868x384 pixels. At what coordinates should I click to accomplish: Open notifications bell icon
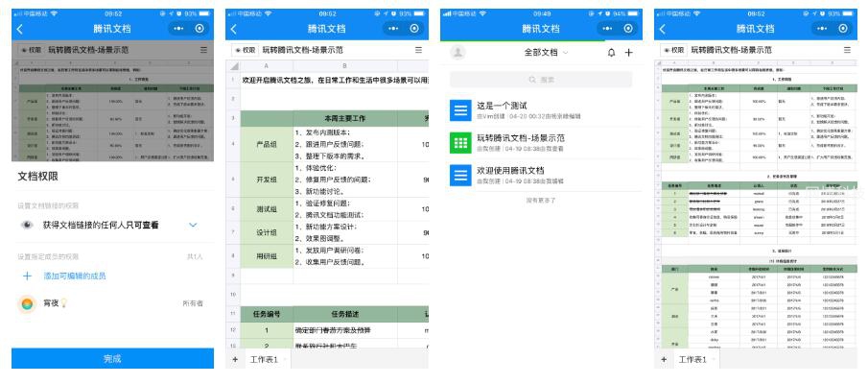[611, 53]
